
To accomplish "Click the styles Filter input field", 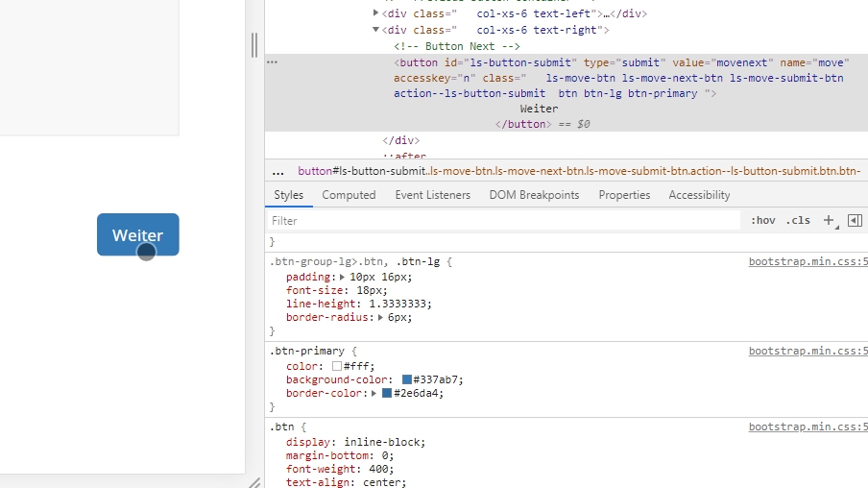I will coord(504,220).
